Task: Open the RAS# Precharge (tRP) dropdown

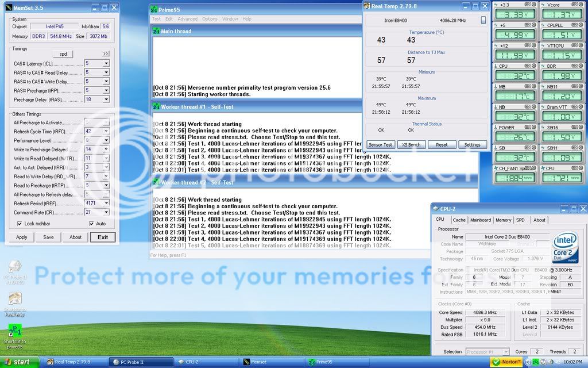Action: (x=106, y=90)
